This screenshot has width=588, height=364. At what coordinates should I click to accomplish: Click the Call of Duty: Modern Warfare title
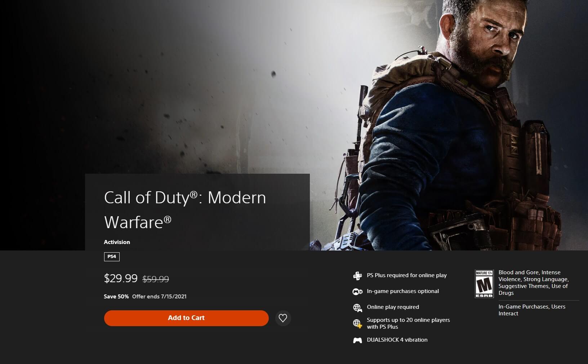coord(185,209)
